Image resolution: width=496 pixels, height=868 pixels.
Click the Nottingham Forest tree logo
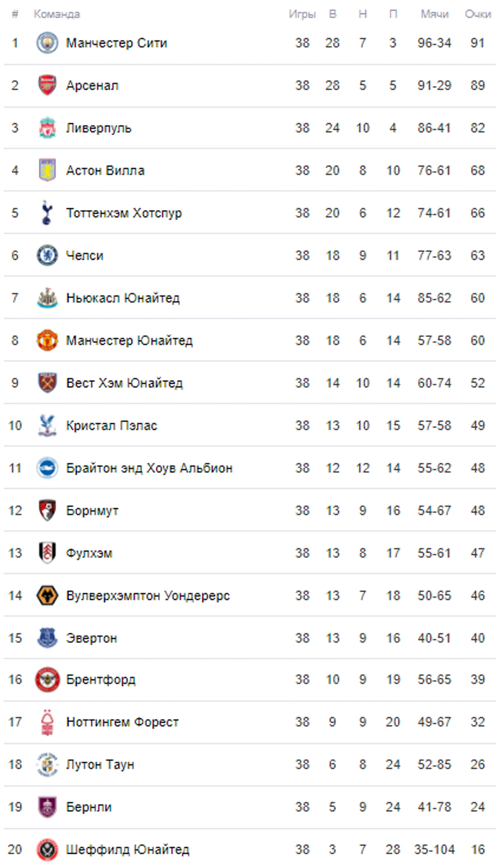47,722
